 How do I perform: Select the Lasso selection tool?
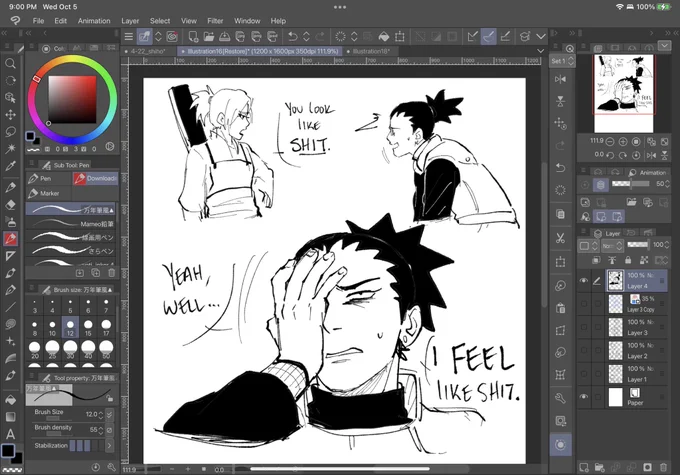(10, 131)
